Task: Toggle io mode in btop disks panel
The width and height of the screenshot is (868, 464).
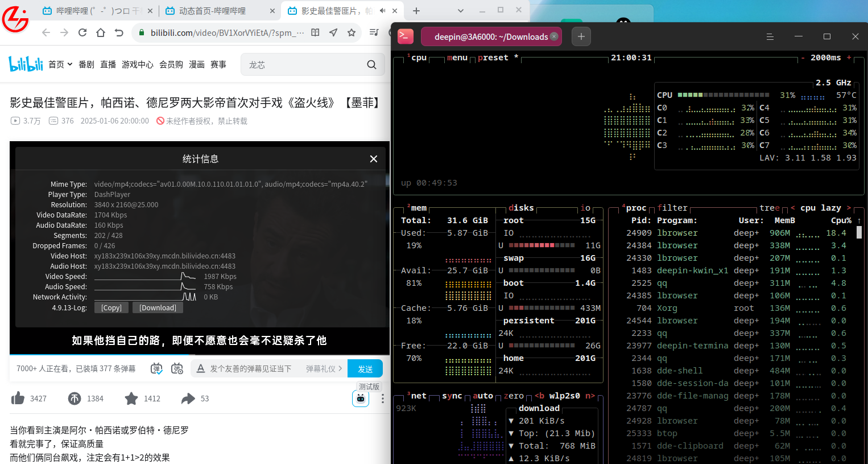Action: coord(585,208)
